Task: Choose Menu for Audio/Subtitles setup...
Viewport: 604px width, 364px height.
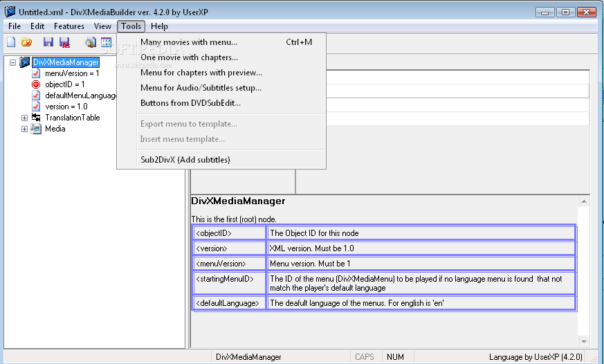Action: click(221, 88)
